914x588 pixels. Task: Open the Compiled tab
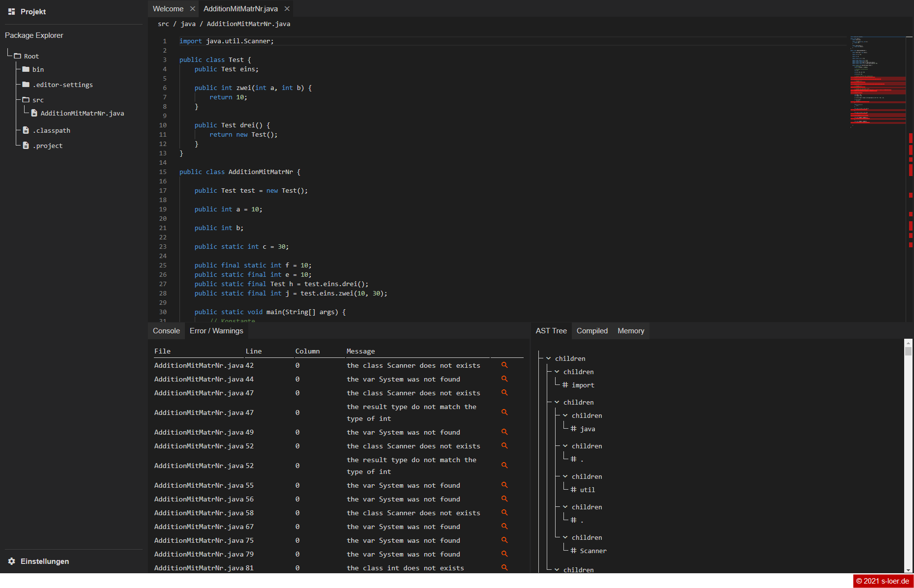click(x=592, y=331)
